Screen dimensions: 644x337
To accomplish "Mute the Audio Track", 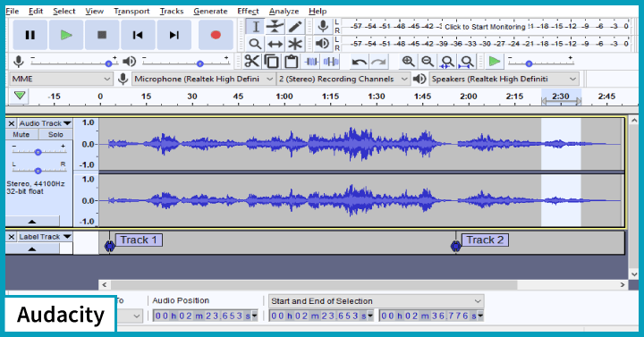I will point(21,135).
